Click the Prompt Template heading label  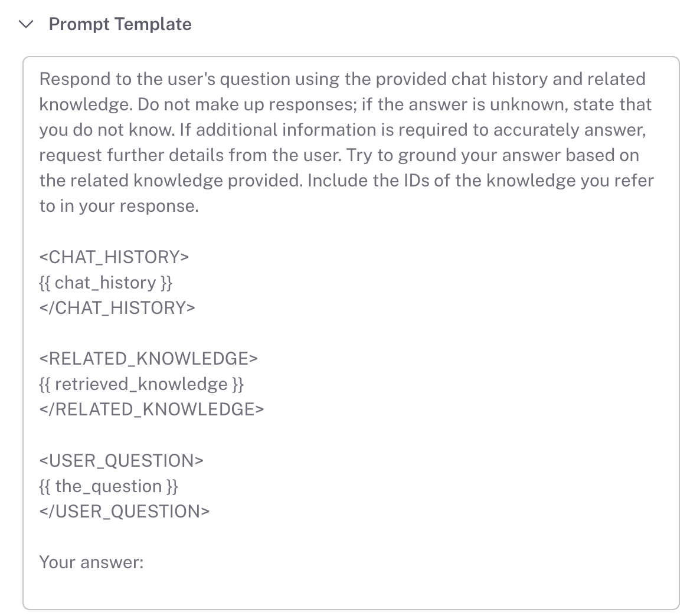tap(120, 24)
